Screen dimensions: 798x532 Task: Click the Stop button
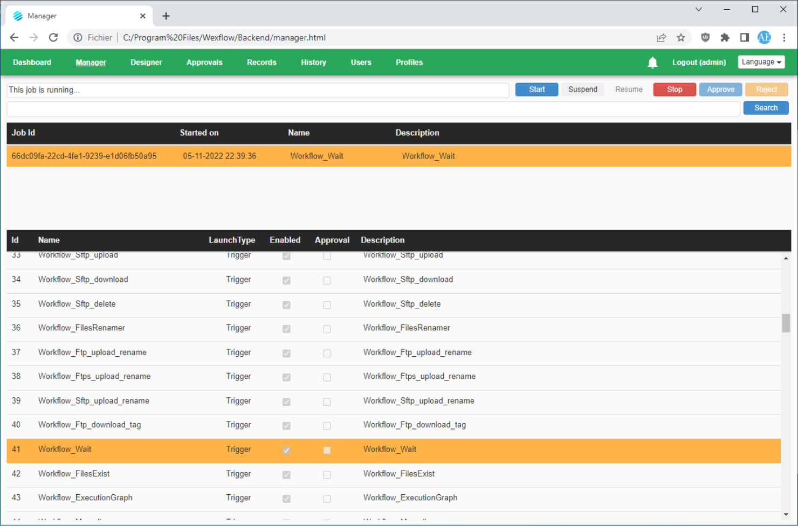674,89
